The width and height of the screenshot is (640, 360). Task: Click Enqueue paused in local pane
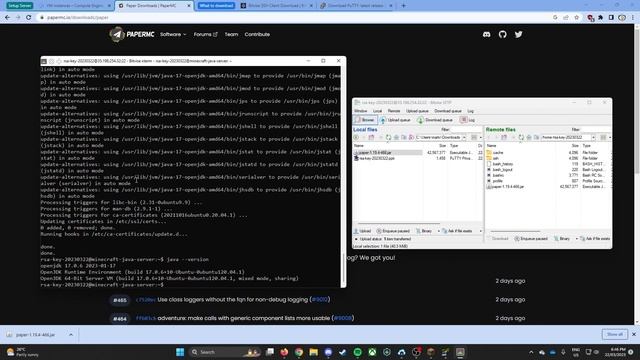(393, 231)
